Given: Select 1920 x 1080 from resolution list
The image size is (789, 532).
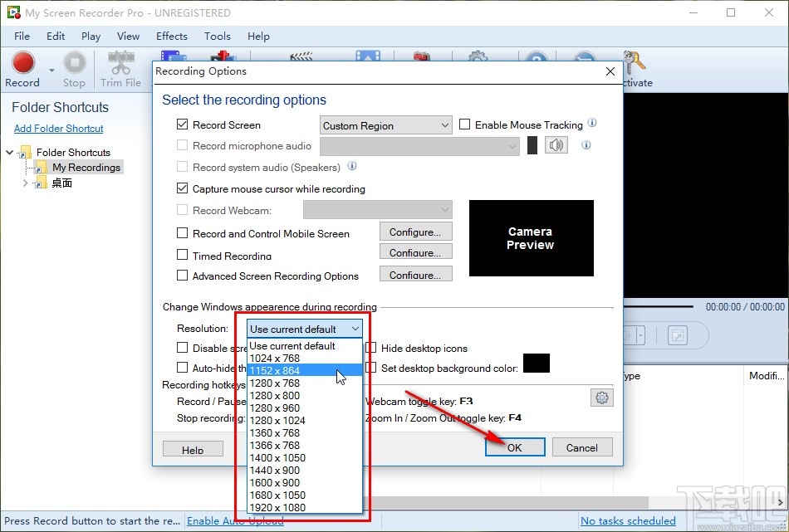Looking at the screenshot, I should coord(277,507).
